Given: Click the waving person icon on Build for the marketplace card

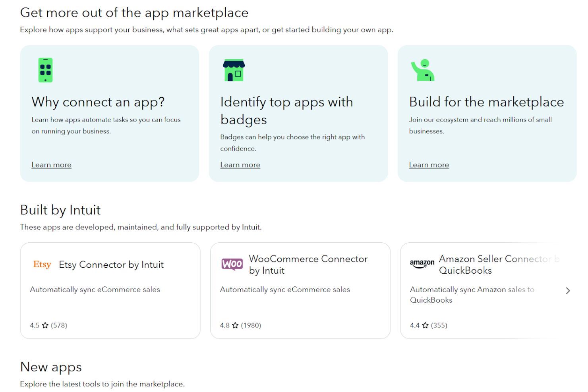Looking at the screenshot, I should point(423,71).
